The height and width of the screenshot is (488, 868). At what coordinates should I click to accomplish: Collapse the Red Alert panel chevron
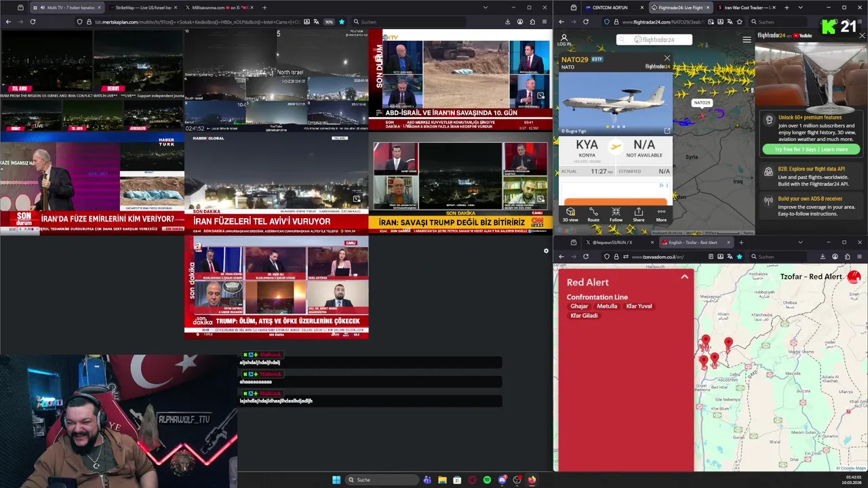tap(684, 277)
